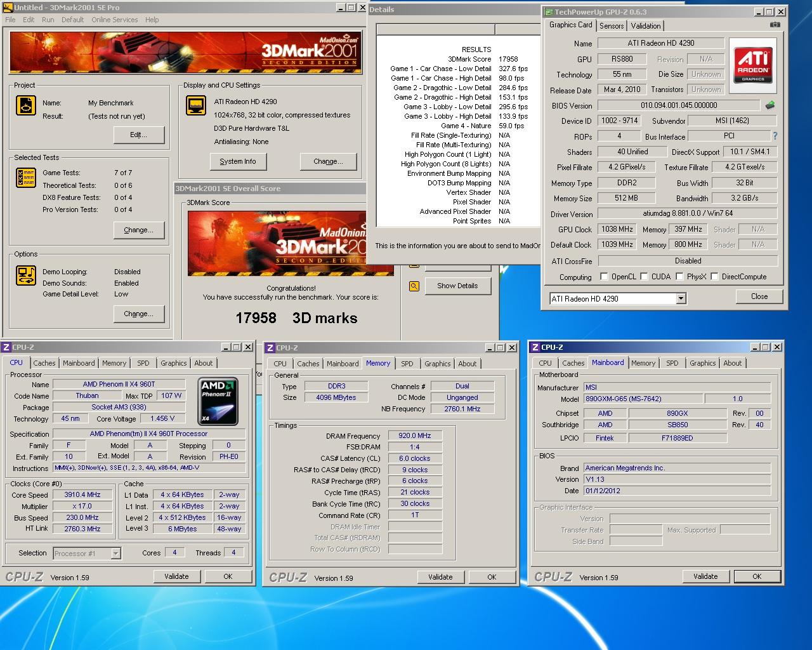Open the Default menu in 3DMark
812x650 pixels.
coord(72,20)
